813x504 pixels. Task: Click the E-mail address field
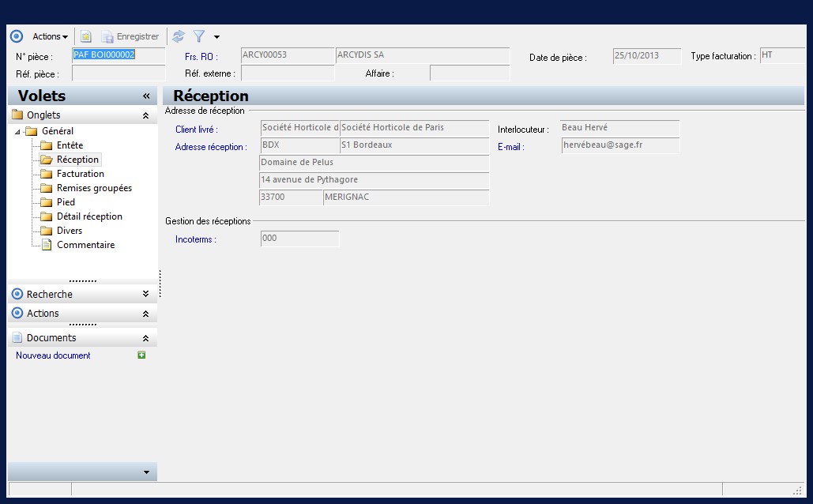(619, 145)
